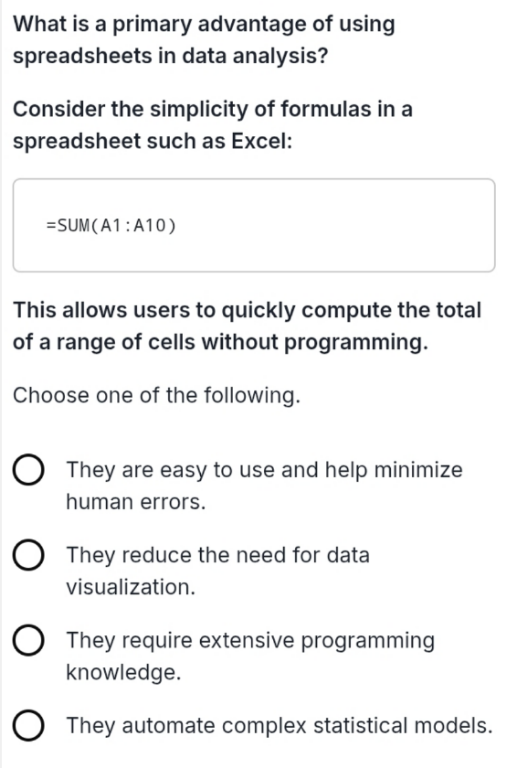506x768 pixels.
Task: Click the A10 reference in the formula
Action: 150,226
